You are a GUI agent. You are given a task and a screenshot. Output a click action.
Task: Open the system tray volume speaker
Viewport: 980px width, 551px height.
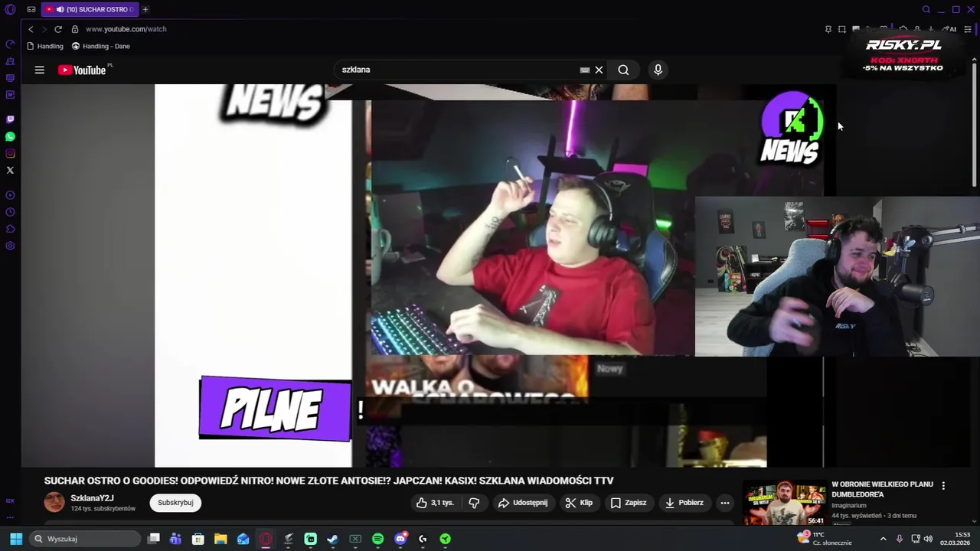click(x=929, y=539)
